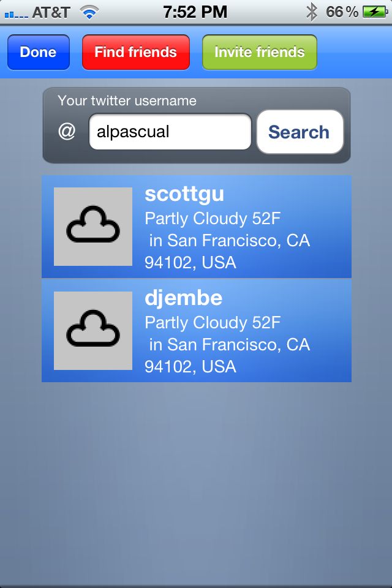Tap the battery icon in status bar
Image resolution: width=392 pixels, height=588 pixels.
point(375,12)
